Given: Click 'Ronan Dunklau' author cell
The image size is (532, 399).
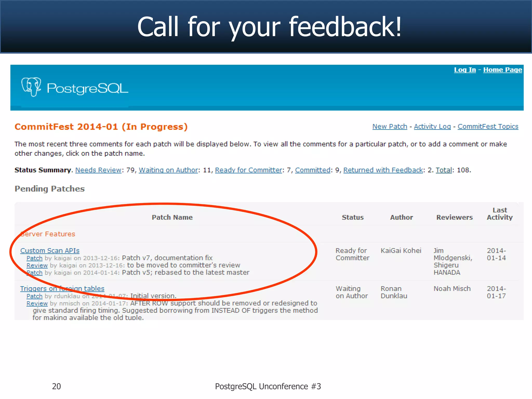Looking at the screenshot, I should point(394,292).
